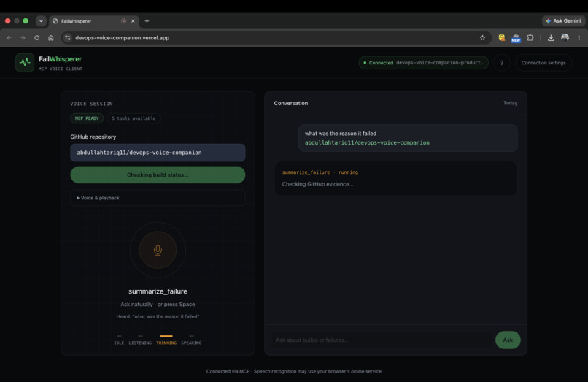This screenshot has height=382, width=588.
Task: Open the Chrome three-dot menu
Action: tap(579, 37)
